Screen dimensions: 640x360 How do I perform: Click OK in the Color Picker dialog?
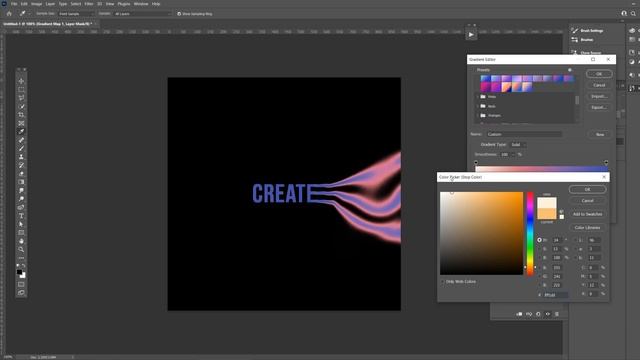click(x=587, y=189)
